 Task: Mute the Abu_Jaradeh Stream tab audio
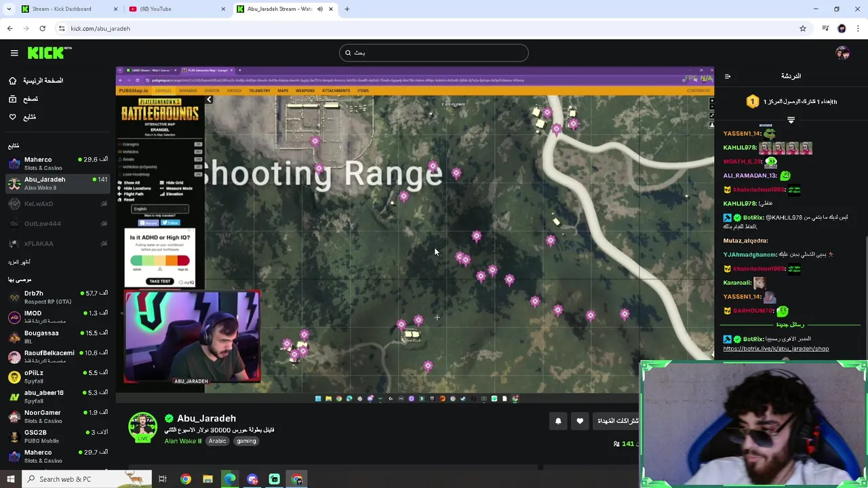(320, 9)
